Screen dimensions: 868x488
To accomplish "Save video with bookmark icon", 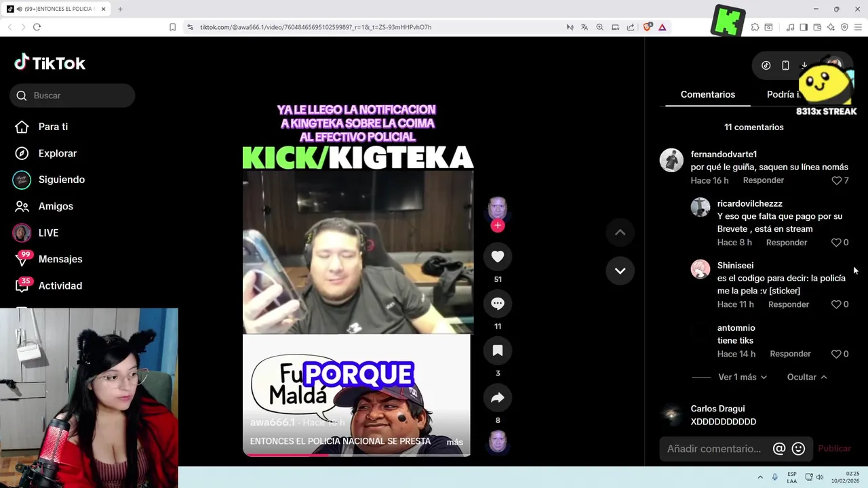I will point(498,350).
